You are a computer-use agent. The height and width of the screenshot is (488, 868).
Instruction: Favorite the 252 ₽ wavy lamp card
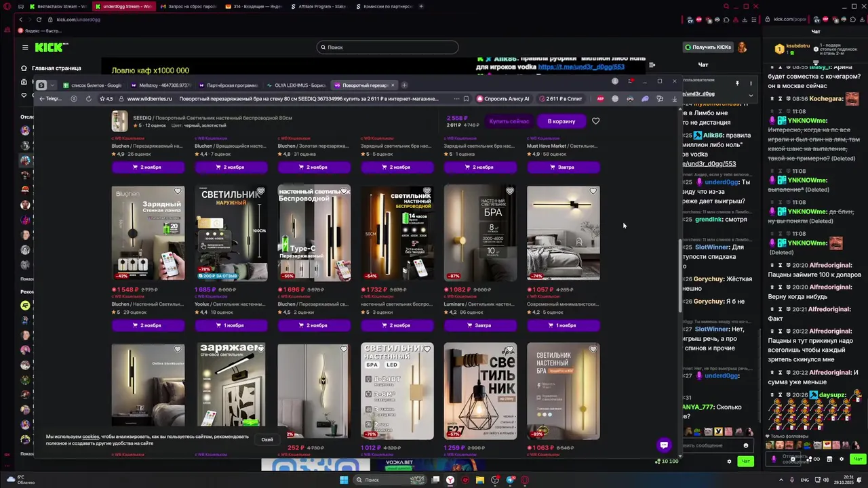[344, 350]
